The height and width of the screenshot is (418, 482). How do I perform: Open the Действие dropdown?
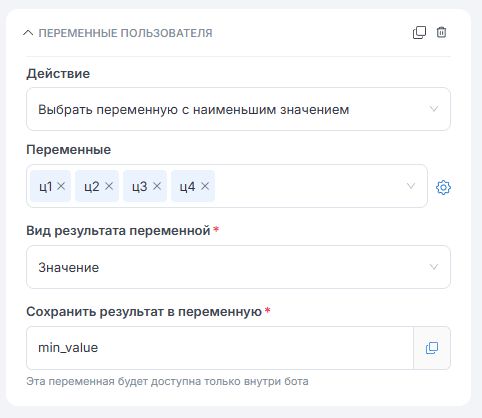[238, 109]
